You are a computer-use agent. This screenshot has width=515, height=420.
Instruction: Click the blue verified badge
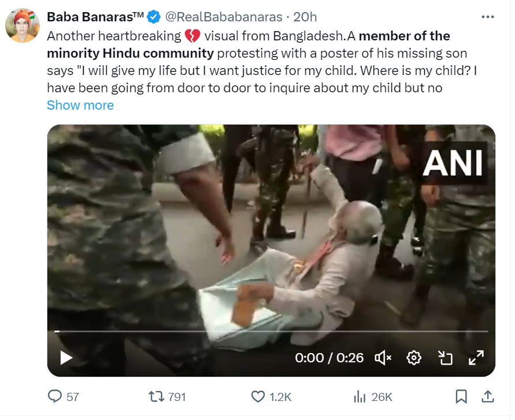pos(154,17)
